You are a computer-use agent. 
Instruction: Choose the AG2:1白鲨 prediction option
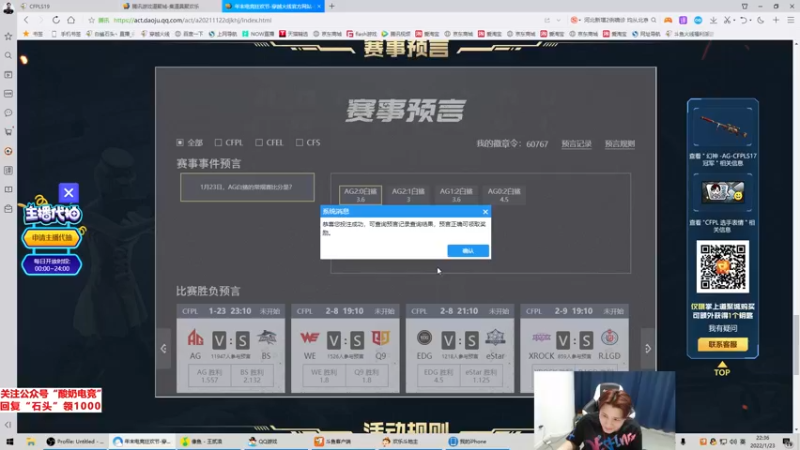(408, 195)
